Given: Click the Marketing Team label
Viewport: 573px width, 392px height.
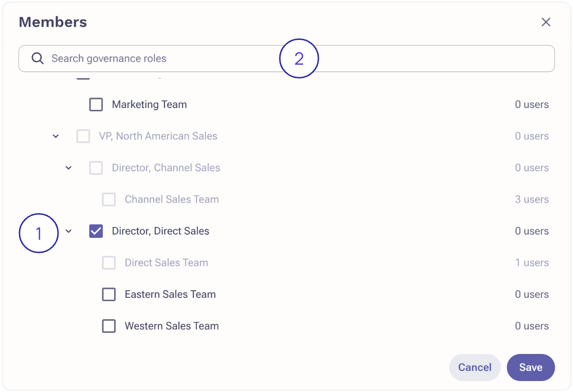Looking at the screenshot, I should 149,105.
